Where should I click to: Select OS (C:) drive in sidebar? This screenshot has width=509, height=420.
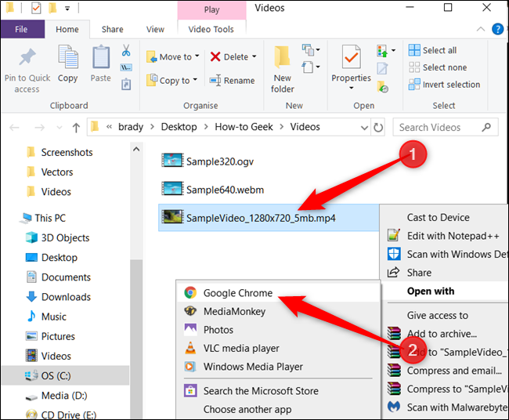tap(65, 375)
